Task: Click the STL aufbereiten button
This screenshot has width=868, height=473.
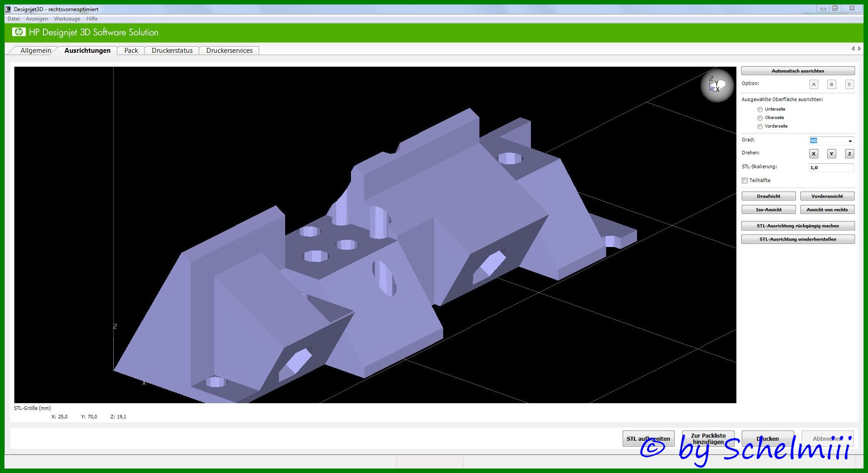Action: (648, 439)
